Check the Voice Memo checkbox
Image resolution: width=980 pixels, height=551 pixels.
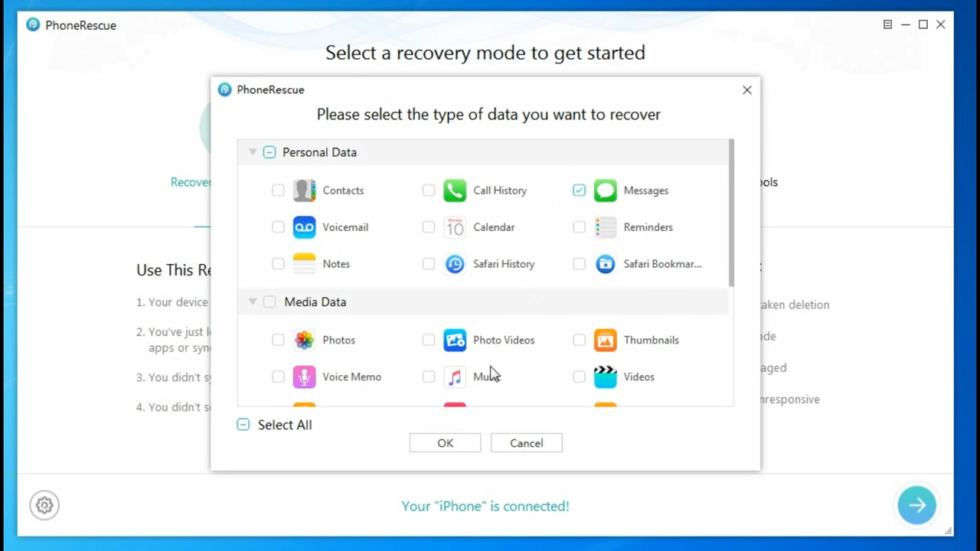[278, 377]
